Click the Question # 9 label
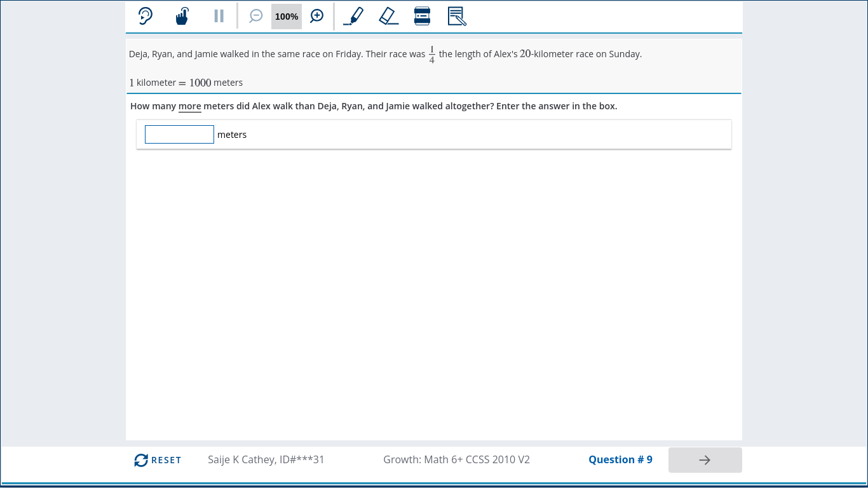This screenshot has width=868, height=488. tap(620, 459)
